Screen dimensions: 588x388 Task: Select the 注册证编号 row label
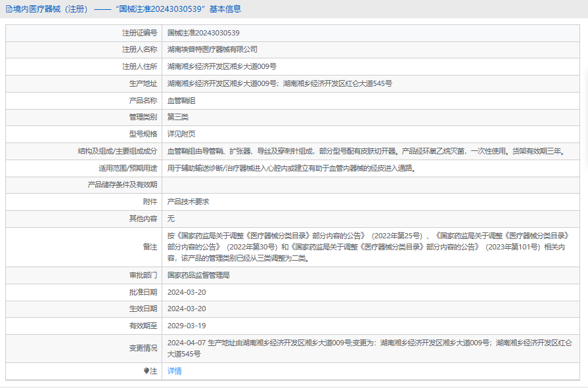139,33
